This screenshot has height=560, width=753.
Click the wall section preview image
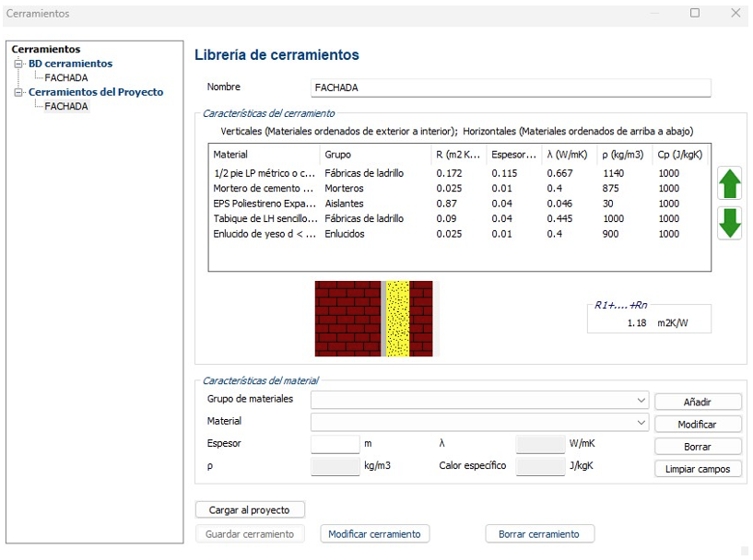point(377,319)
